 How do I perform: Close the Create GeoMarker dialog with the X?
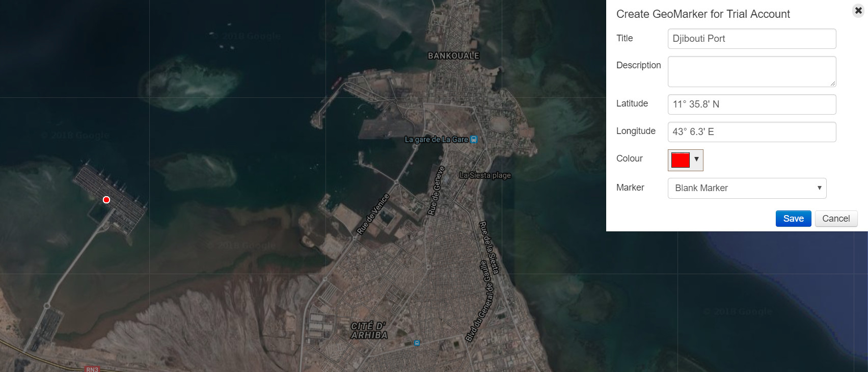click(858, 10)
